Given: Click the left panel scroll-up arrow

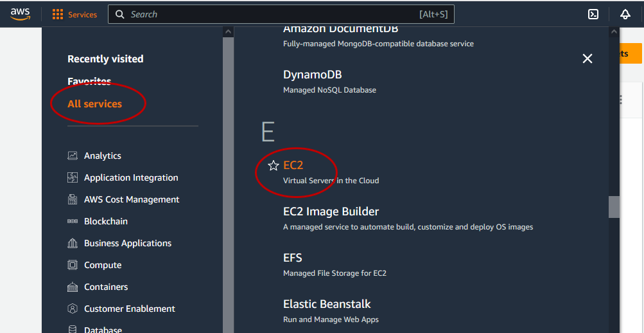Looking at the screenshot, I should [229, 32].
